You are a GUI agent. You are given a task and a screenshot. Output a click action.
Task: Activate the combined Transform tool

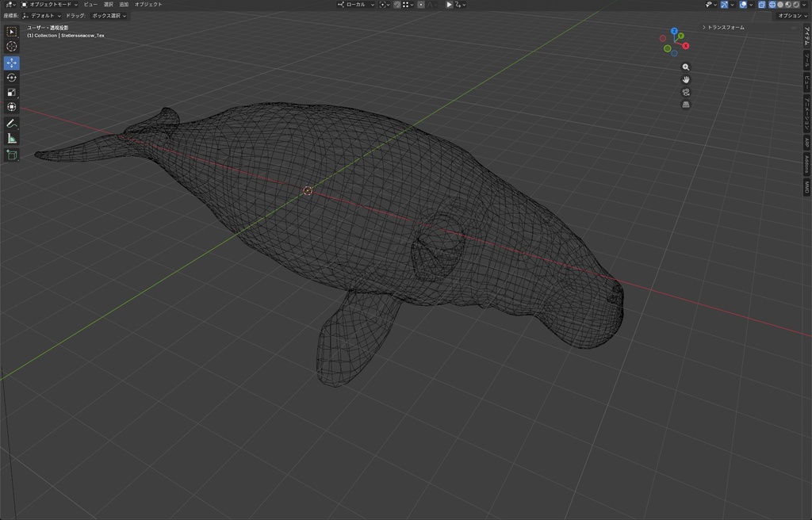tap(11, 107)
